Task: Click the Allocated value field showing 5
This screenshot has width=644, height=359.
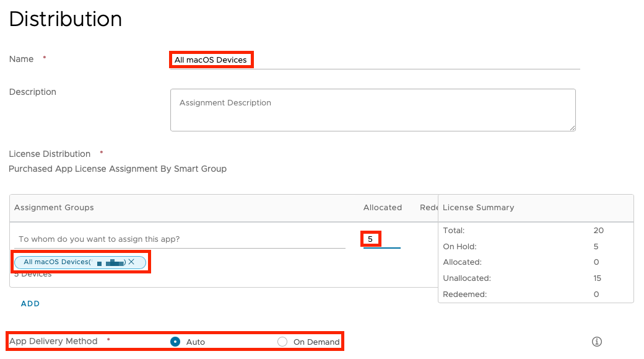Action: pyautogui.click(x=372, y=239)
